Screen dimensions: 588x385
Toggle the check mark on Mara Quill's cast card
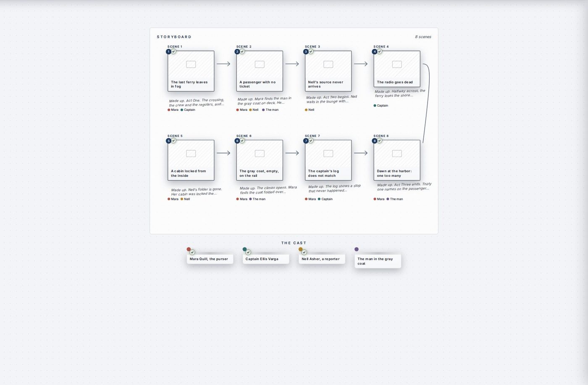192,252
